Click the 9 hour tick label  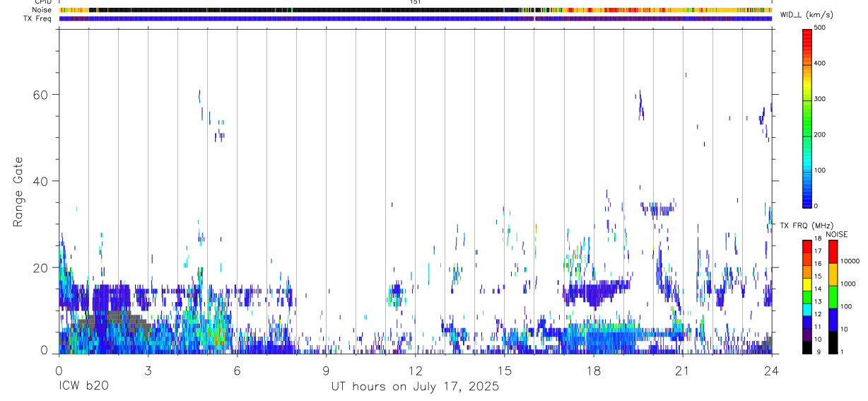(x=326, y=370)
